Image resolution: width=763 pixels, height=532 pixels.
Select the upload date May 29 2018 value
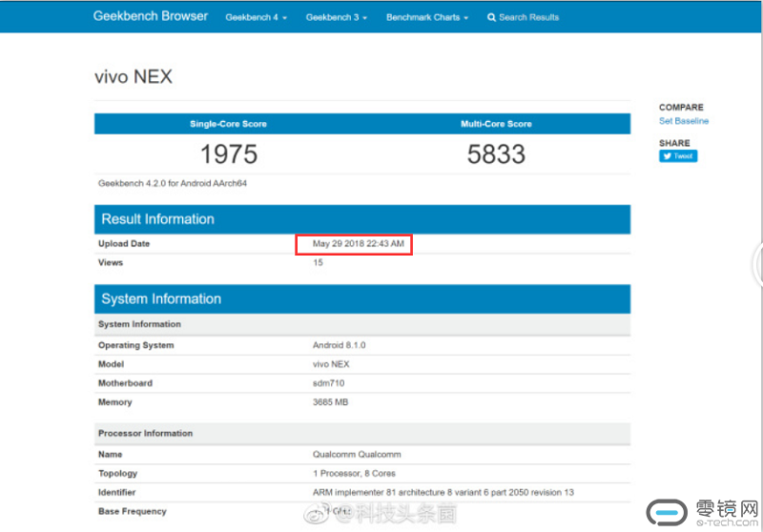point(359,244)
